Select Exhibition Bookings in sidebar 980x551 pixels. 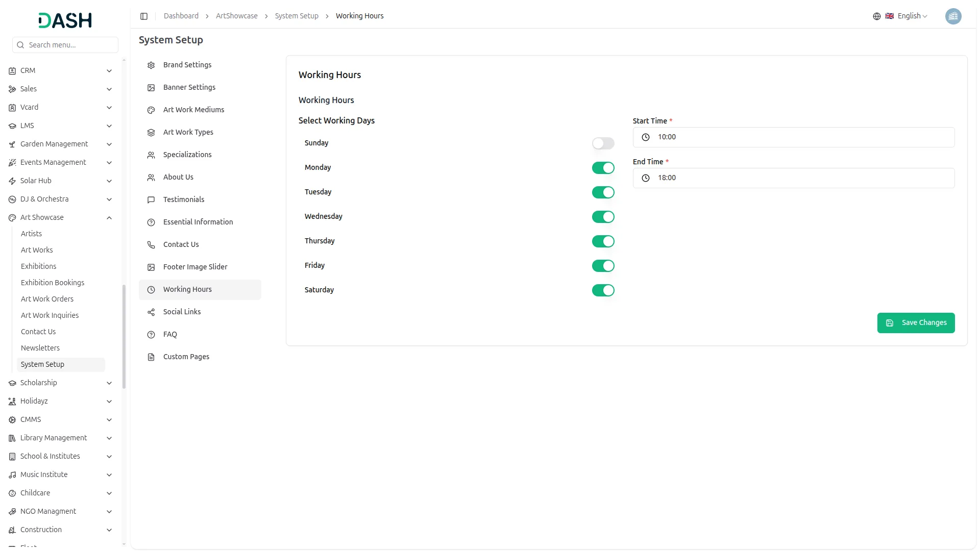[x=53, y=283]
